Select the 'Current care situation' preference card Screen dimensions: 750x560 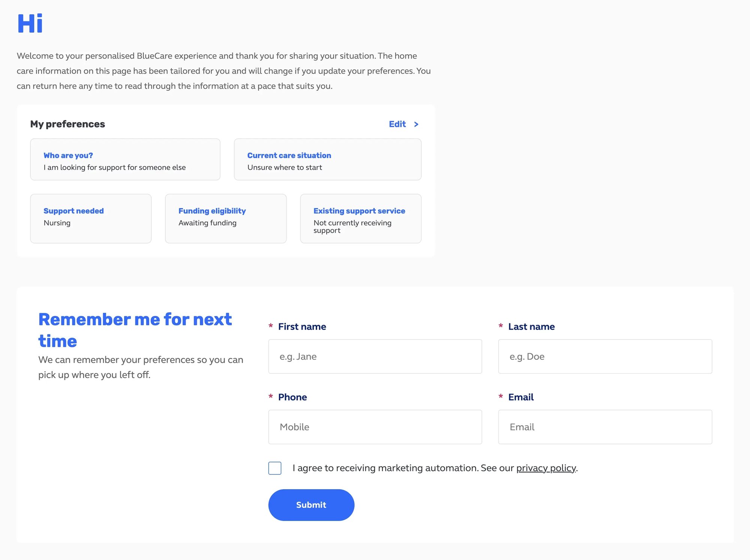coord(327,159)
